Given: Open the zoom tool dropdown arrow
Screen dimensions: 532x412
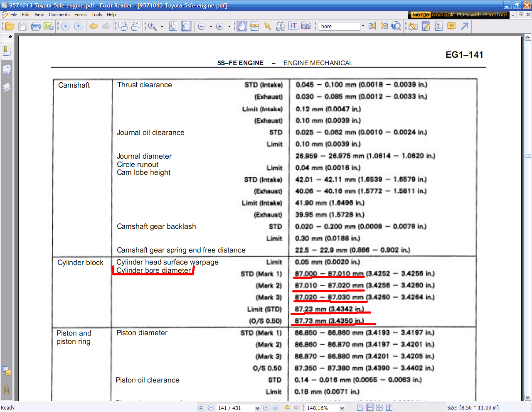Looking at the screenshot, I should coord(162,26).
